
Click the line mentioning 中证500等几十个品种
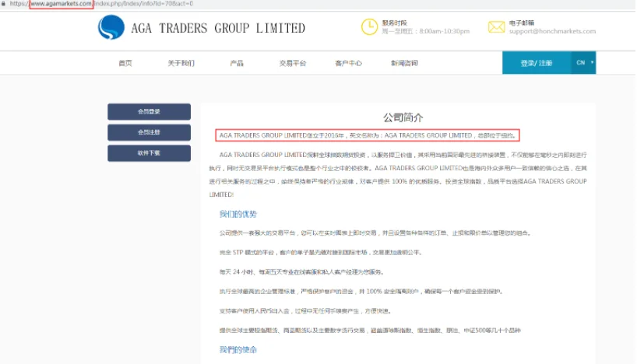click(370, 331)
